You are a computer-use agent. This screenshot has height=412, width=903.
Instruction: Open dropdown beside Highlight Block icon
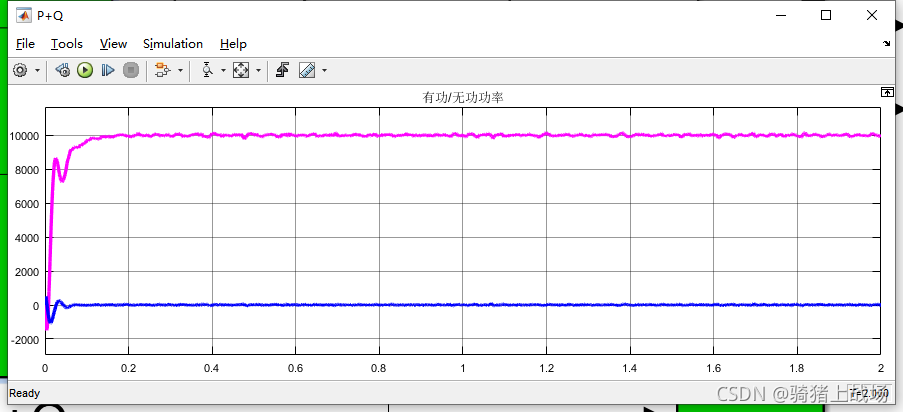[x=180, y=70]
